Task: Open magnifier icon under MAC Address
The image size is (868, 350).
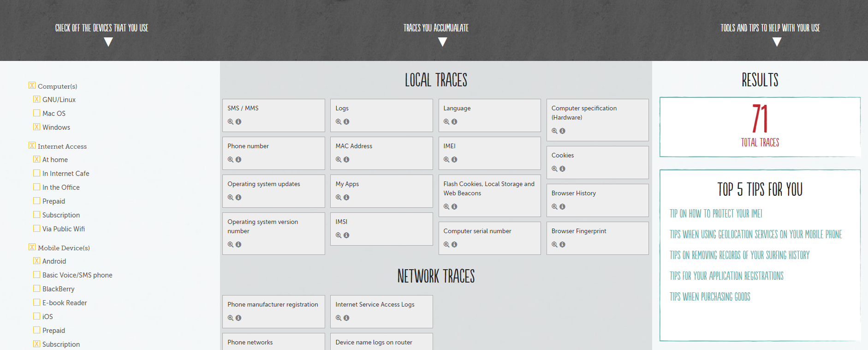Action: [339, 160]
